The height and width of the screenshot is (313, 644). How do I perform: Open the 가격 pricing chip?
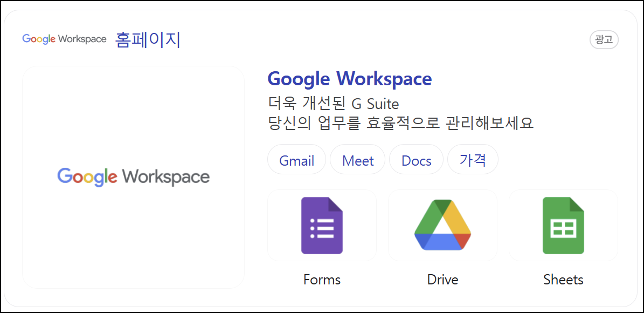473,159
